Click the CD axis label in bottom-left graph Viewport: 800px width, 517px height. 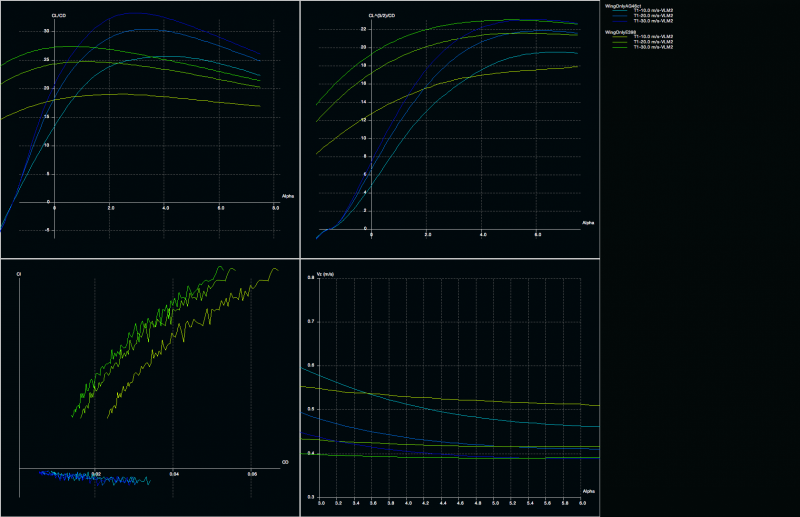pyautogui.click(x=285, y=462)
